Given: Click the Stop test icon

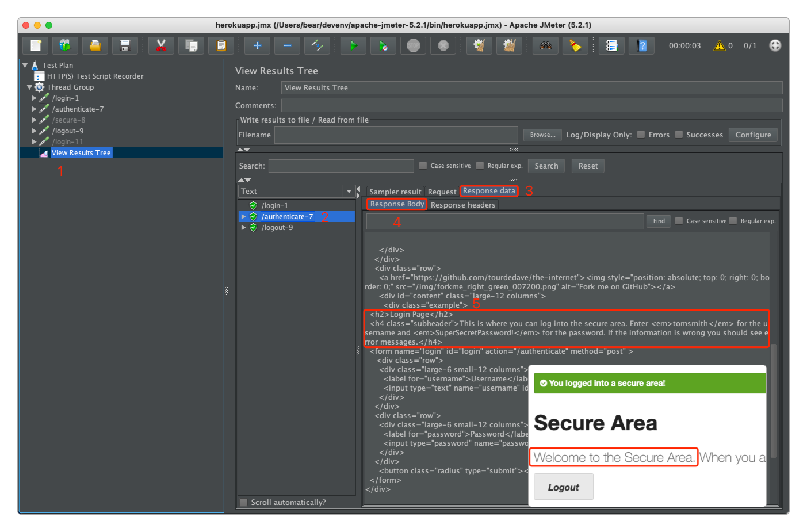Looking at the screenshot, I should [x=413, y=45].
